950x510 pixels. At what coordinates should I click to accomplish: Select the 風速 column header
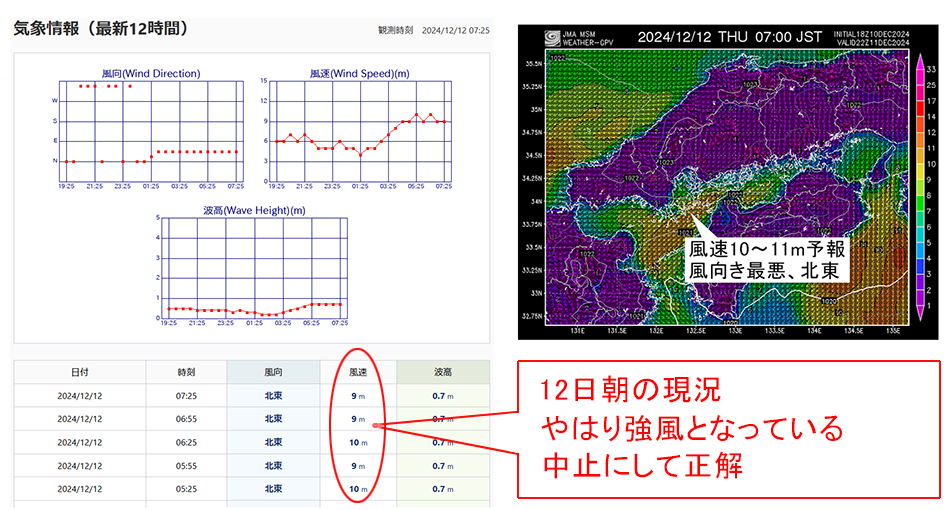coord(358,372)
